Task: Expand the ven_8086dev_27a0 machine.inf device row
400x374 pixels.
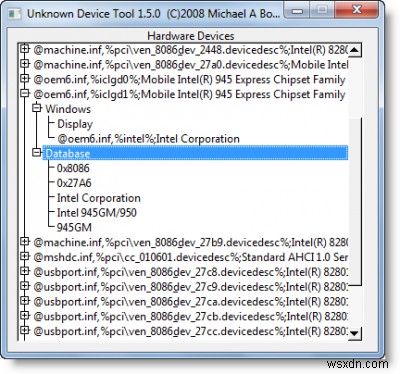Action: pyautogui.click(x=24, y=64)
